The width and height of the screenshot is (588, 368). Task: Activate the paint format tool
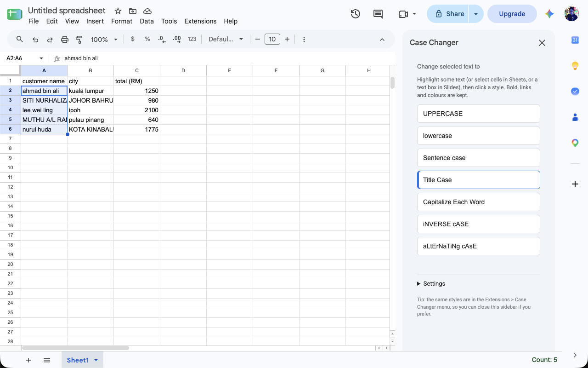pos(79,40)
